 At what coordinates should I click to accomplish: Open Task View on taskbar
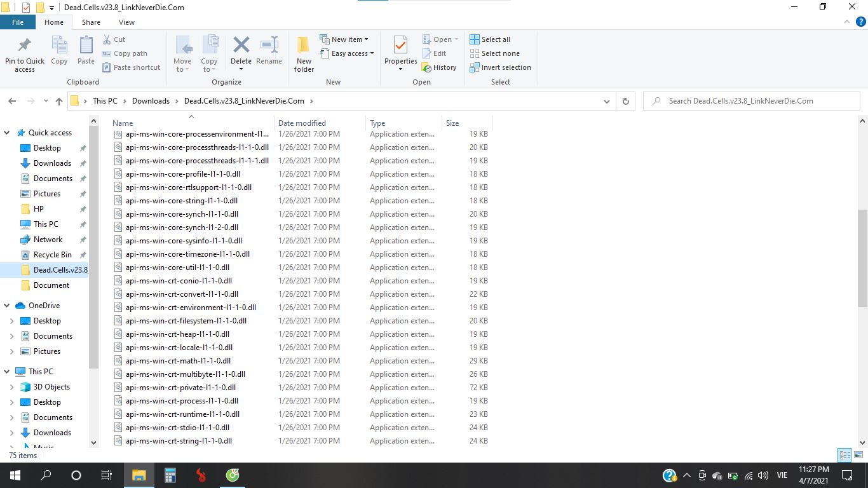tap(107, 475)
